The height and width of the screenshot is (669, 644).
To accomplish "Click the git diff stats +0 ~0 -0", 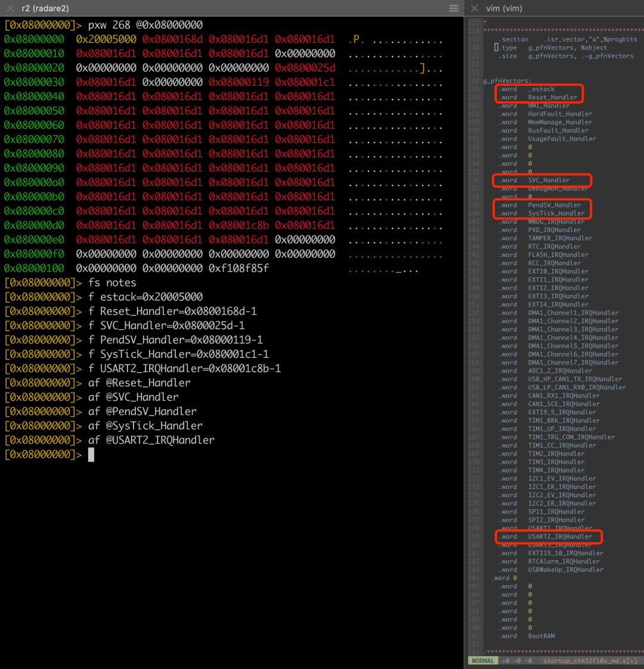I will point(518,661).
